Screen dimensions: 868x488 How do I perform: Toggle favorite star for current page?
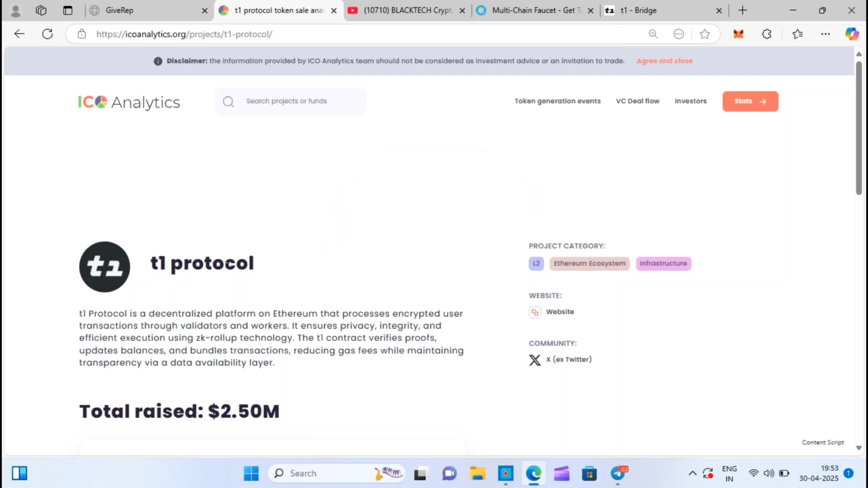705,34
